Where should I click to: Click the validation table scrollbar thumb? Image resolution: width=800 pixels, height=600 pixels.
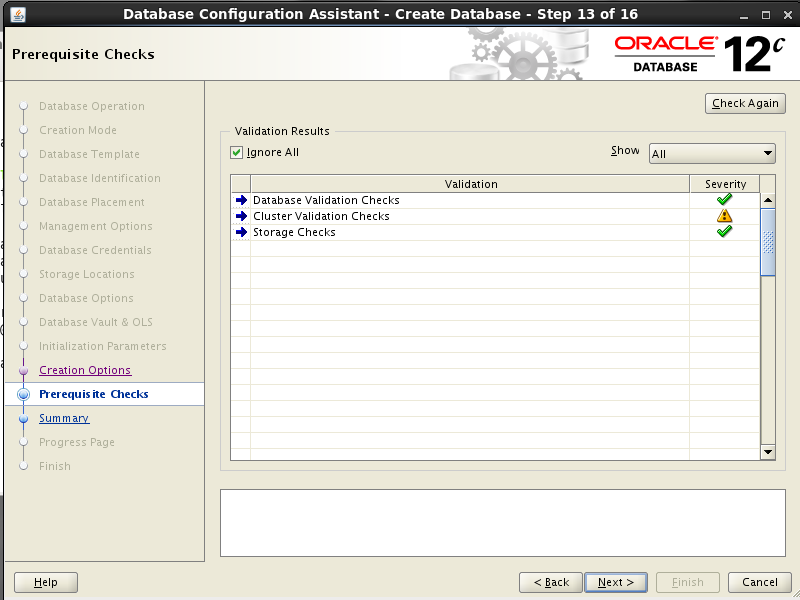(768, 242)
